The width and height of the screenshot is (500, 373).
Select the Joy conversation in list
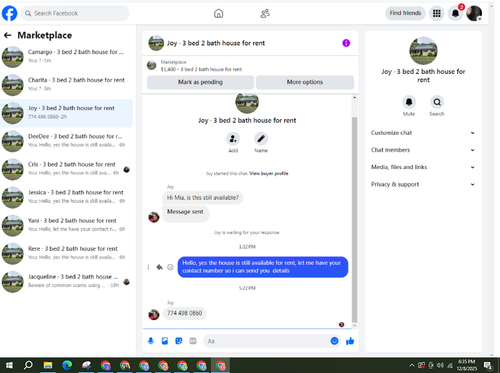point(67,113)
